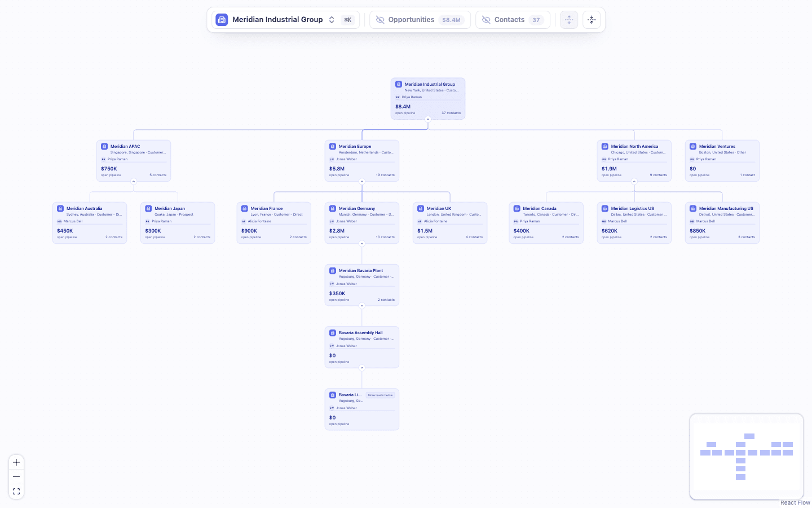Click the Meridian Australia node icon
Viewport: 812px width, 508px height.
tap(60, 208)
